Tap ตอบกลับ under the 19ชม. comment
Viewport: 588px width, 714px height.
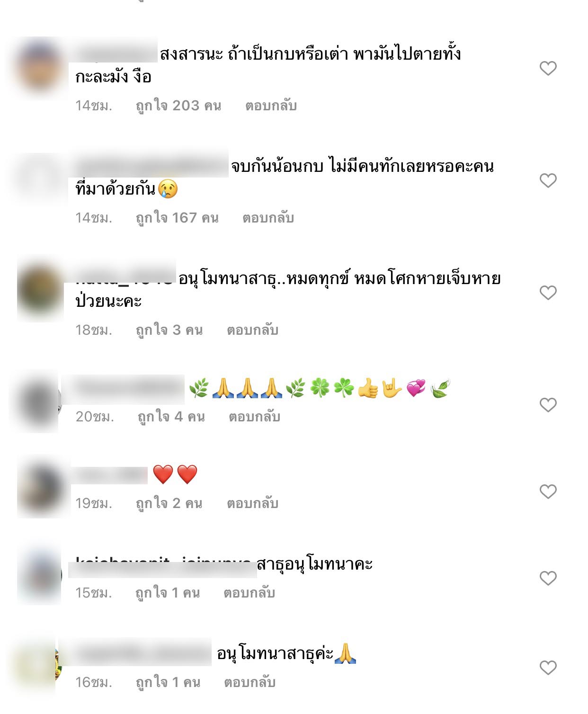click(x=252, y=503)
